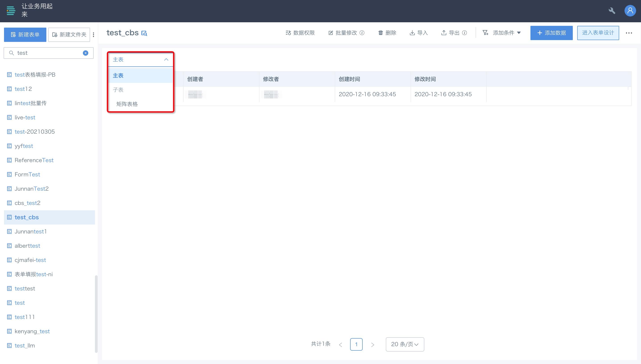Click 进入表单设计 button
Image resolution: width=641 pixels, height=364 pixels.
(x=598, y=33)
